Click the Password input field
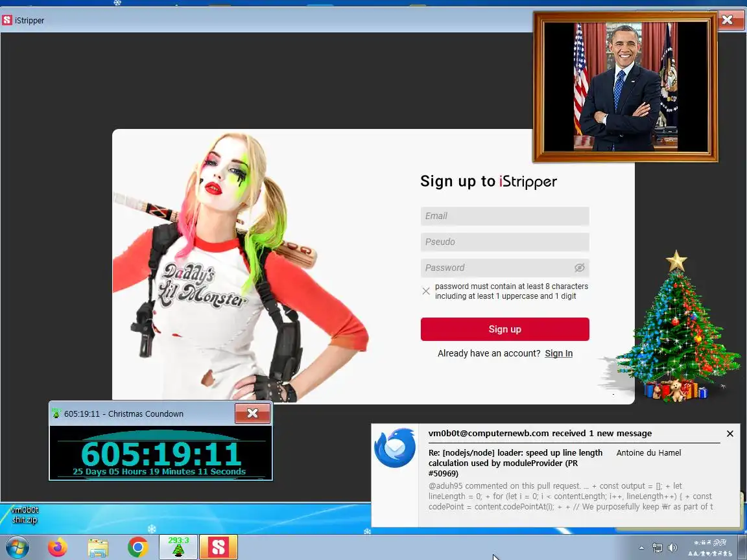Viewport: 747px width, 560px height. pos(504,268)
